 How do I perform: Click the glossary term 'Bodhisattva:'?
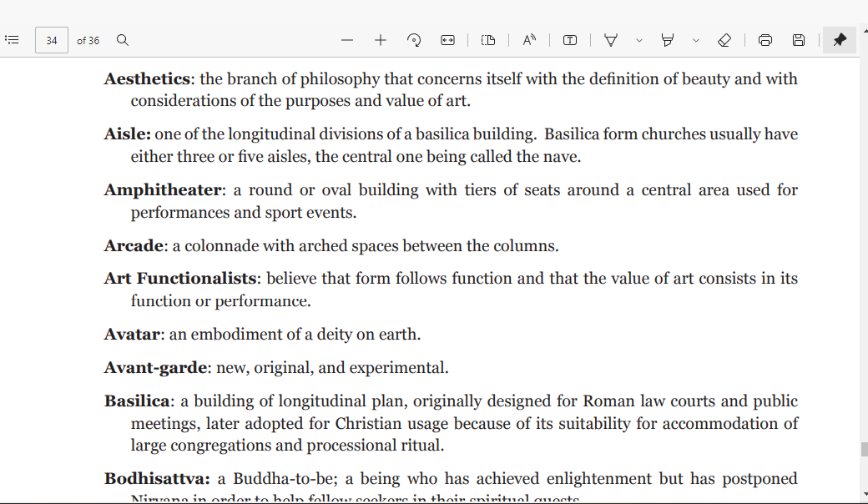tap(157, 479)
